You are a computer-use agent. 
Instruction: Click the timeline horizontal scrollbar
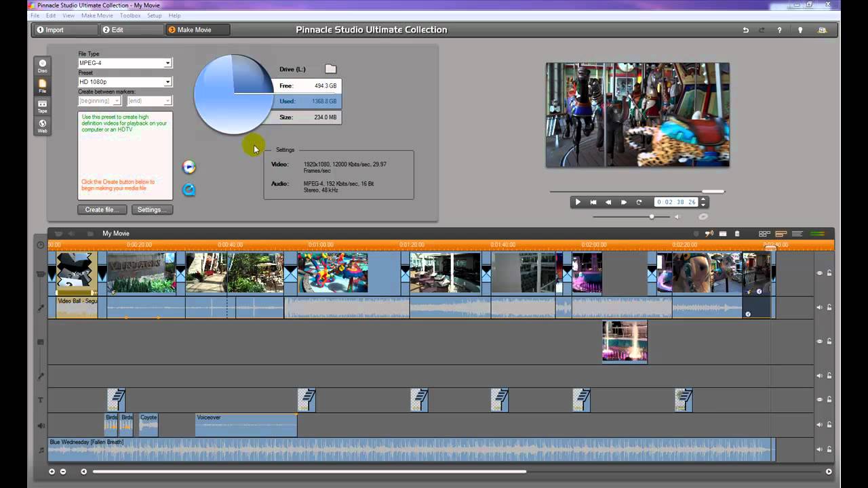309,472
